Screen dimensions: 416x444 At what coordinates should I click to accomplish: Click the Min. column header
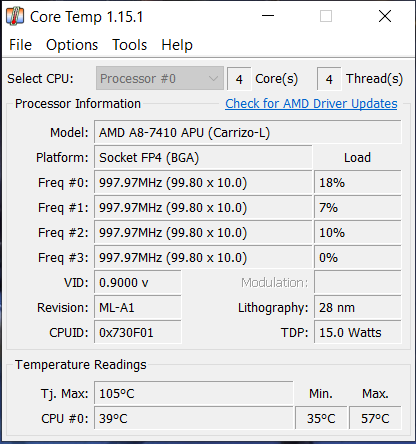tap(321, 394)
